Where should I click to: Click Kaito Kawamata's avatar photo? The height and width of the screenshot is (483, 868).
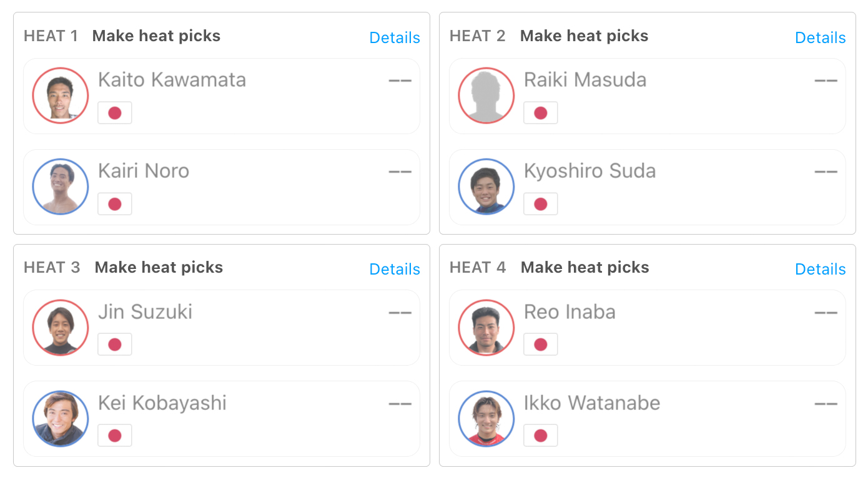61,95
